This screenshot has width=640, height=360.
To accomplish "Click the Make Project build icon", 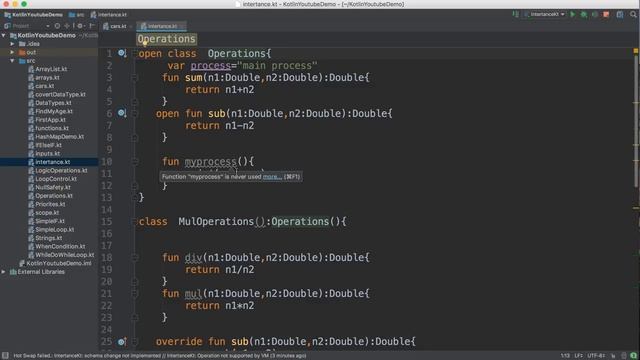I will pyautogui.click(x=516, y=14).
